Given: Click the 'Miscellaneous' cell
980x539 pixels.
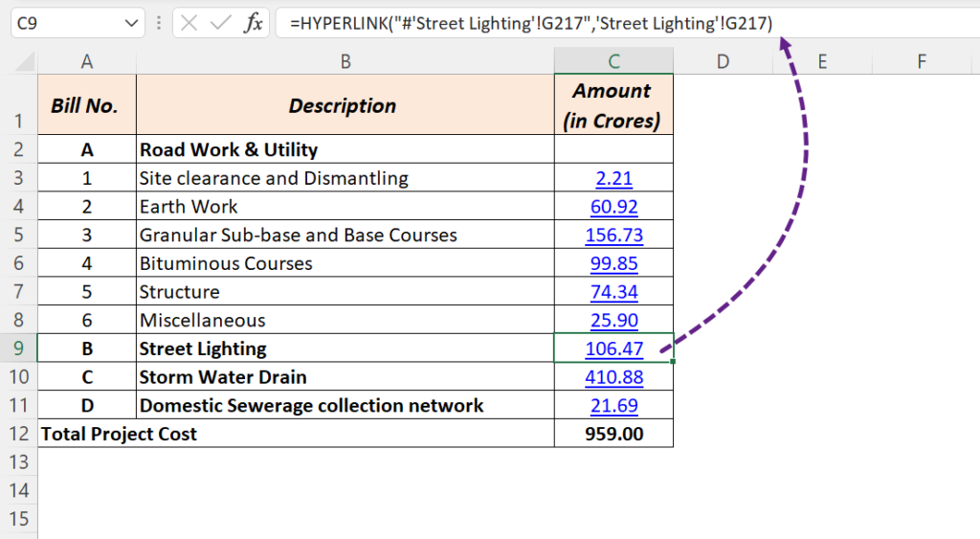Looking at the screenshot, I should coord(345,320).
